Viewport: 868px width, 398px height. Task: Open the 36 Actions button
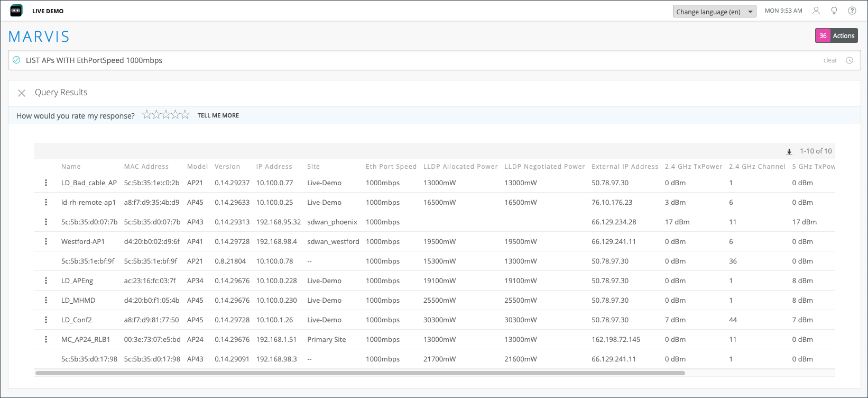pyautogui.click(x=836, y=35)
